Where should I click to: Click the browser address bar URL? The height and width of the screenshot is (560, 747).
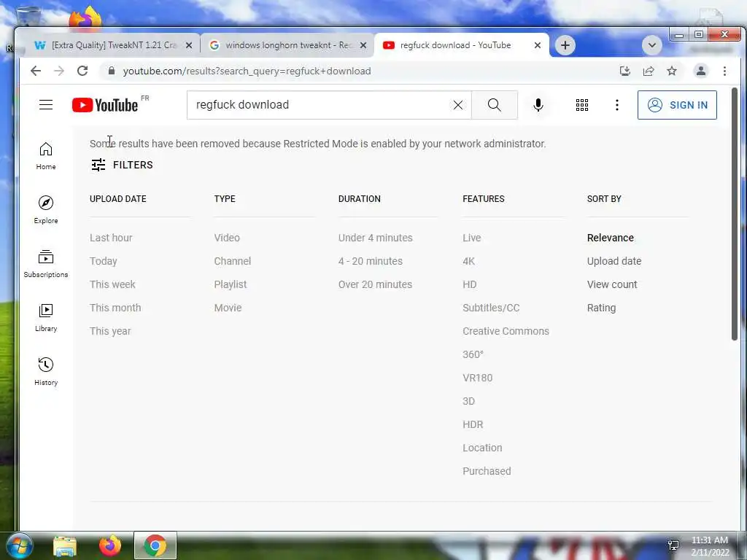(x=247, y=71)
